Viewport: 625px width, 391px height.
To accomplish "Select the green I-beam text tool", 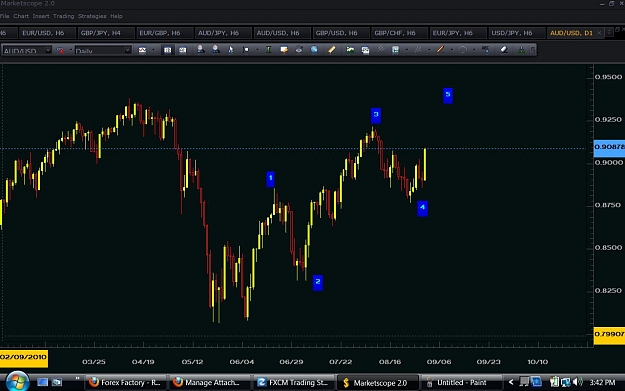I will [x=269, y=50].
